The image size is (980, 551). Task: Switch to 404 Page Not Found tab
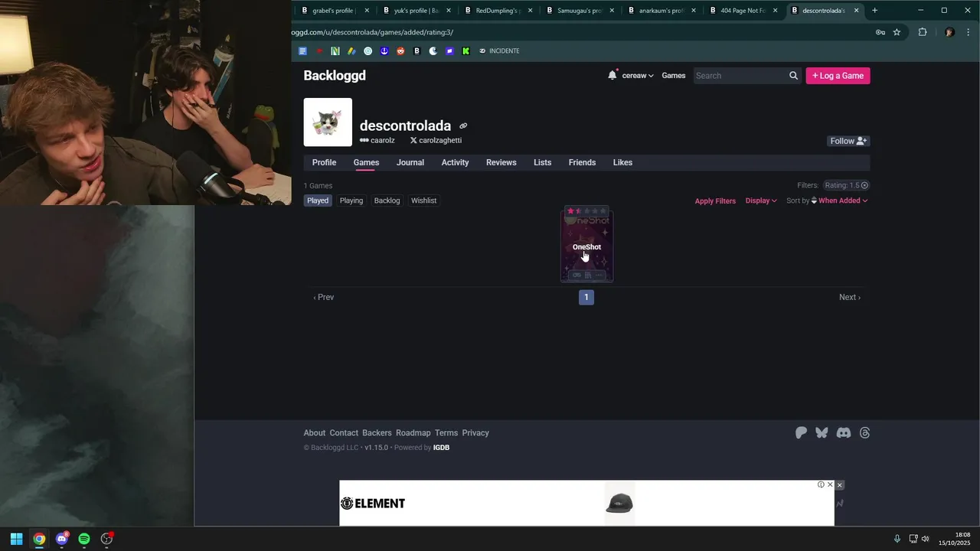tap(743, 11)
